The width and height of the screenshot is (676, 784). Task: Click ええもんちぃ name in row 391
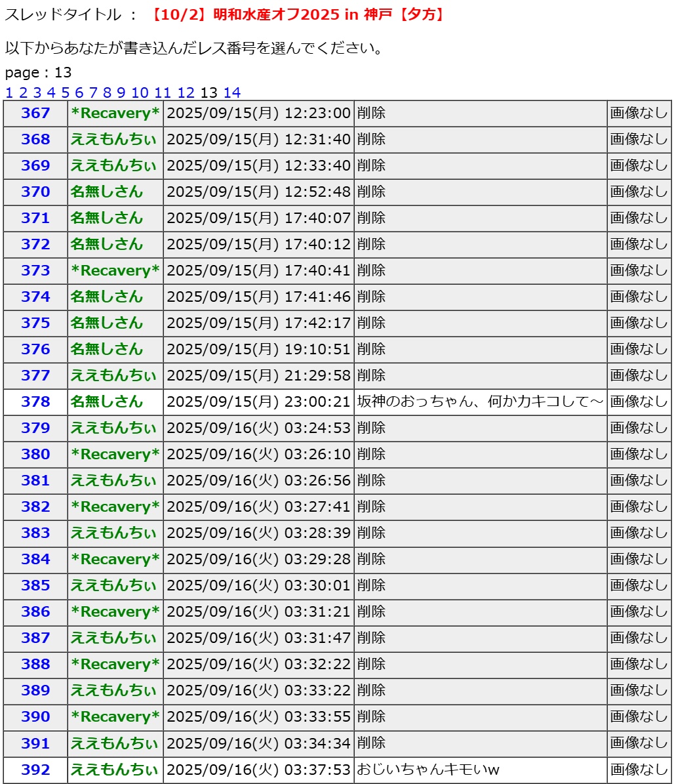114,743
